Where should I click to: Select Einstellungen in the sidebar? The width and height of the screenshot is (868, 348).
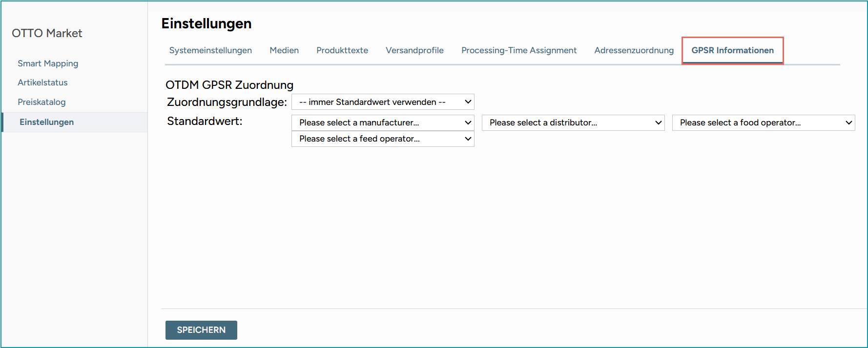[x=75, y=122]
